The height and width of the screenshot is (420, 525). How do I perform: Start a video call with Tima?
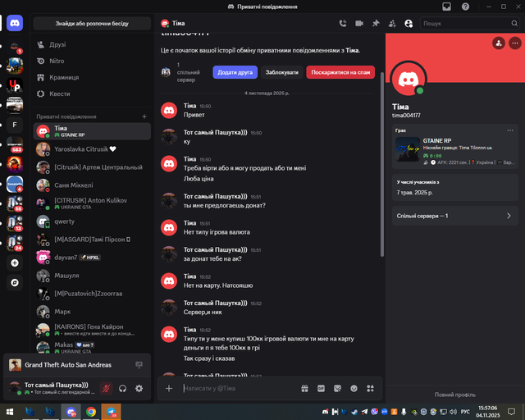point(359,24)
